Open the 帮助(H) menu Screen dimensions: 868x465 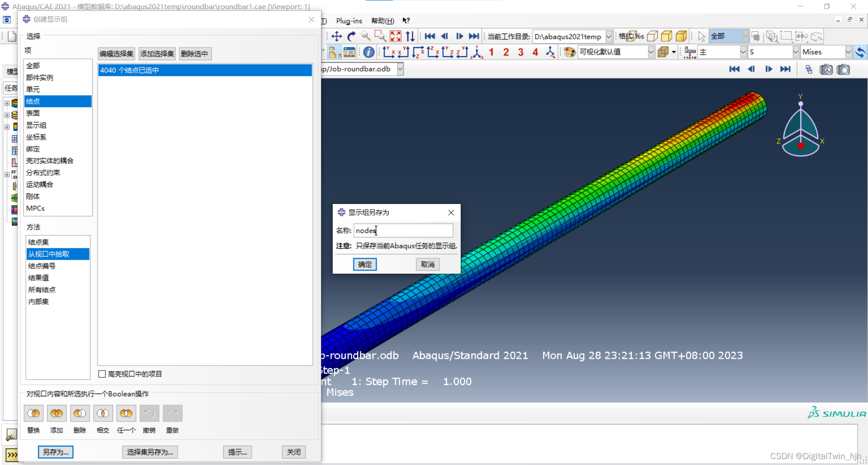coord(382,21)
